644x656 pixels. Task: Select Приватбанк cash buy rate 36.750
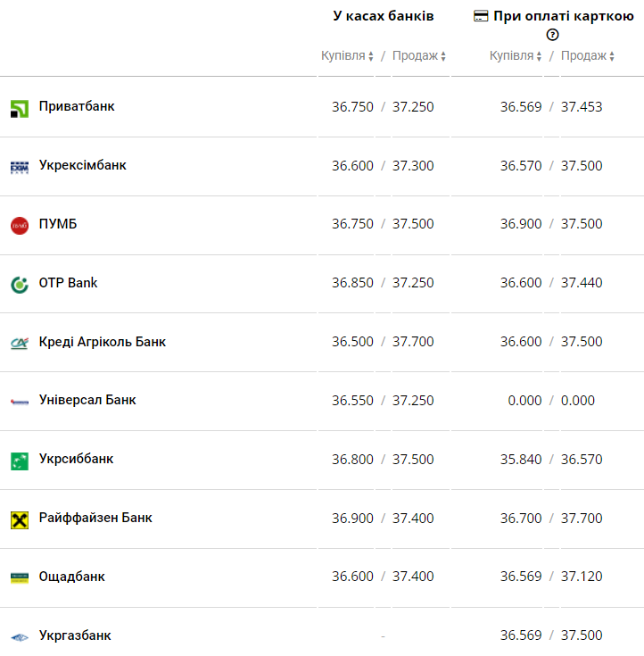[x=352, y=107]
